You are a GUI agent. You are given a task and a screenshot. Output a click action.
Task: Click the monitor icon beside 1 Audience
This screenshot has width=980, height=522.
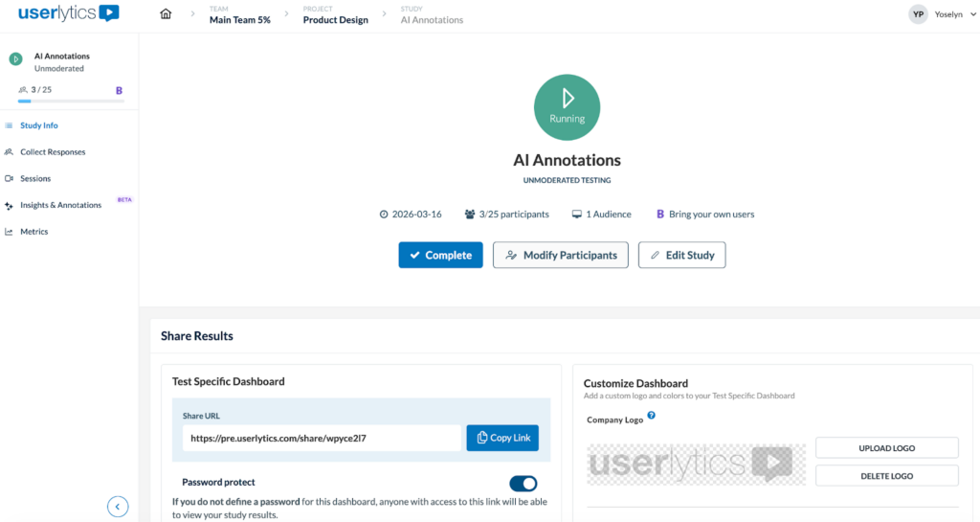(577, 215)
